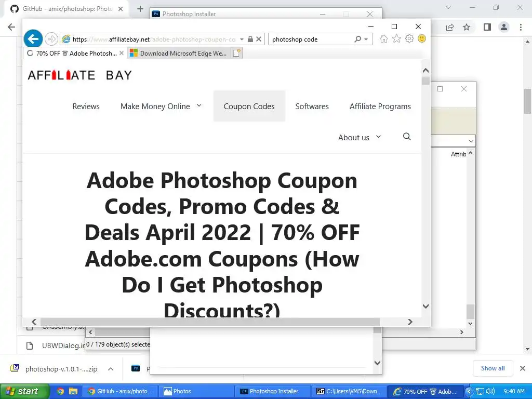
Task: Click the Affiliate Bay site logo
Action: click(79, 75)
